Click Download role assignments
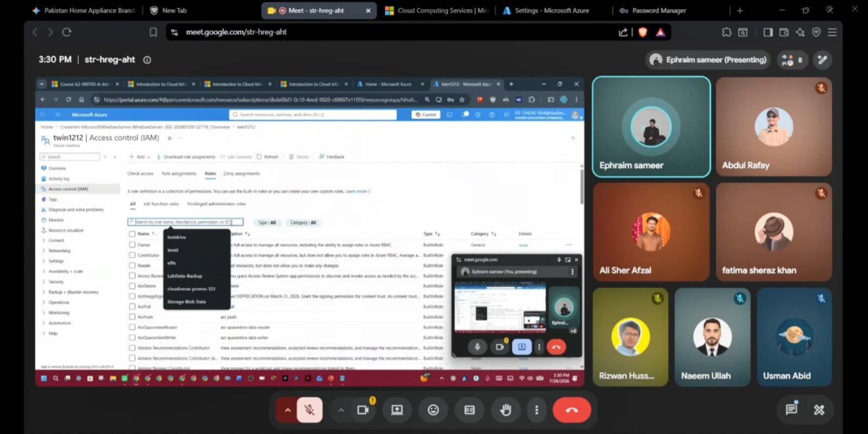Screen dimensions: 868x434 [186, 157]
